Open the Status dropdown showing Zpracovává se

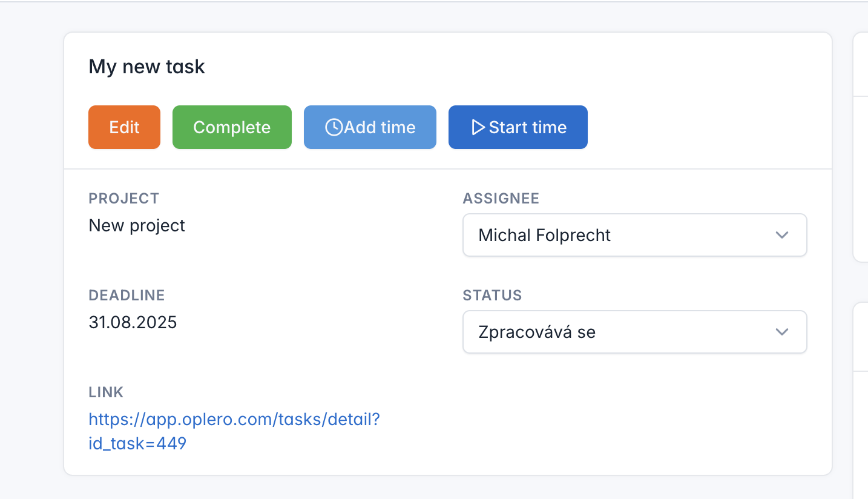tap(634, 332)
